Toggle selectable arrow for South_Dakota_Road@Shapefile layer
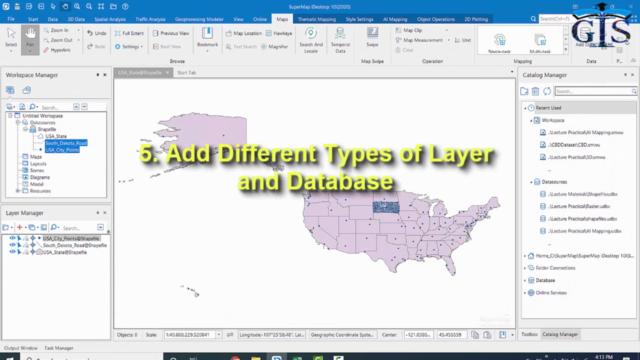 pos(19,245)
